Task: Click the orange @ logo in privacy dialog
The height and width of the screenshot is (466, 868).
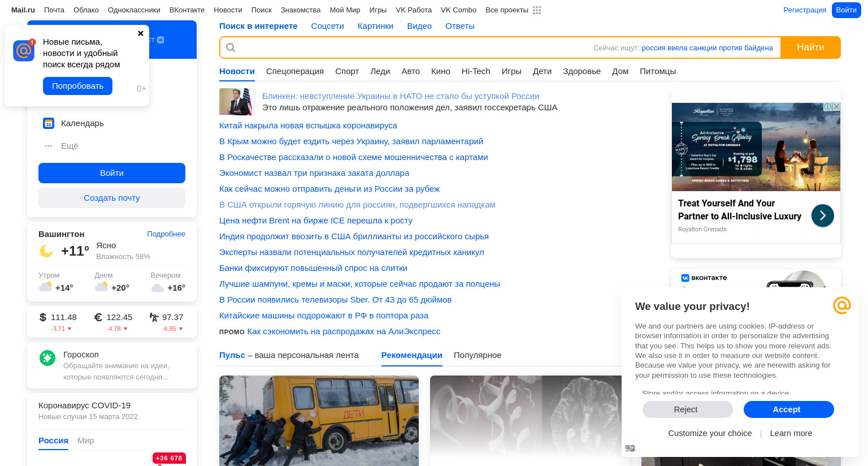Action: (842, 305)
